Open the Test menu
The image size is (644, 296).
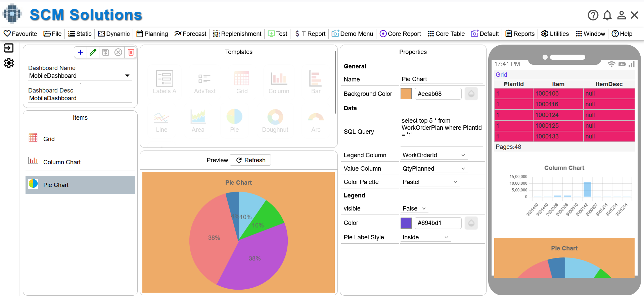[x=278, y=34]
